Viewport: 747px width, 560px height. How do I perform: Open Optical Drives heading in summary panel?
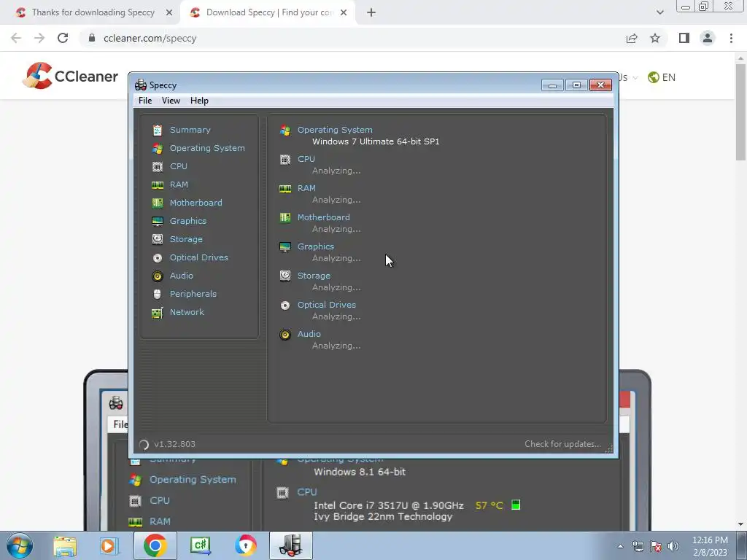(326, 305)
